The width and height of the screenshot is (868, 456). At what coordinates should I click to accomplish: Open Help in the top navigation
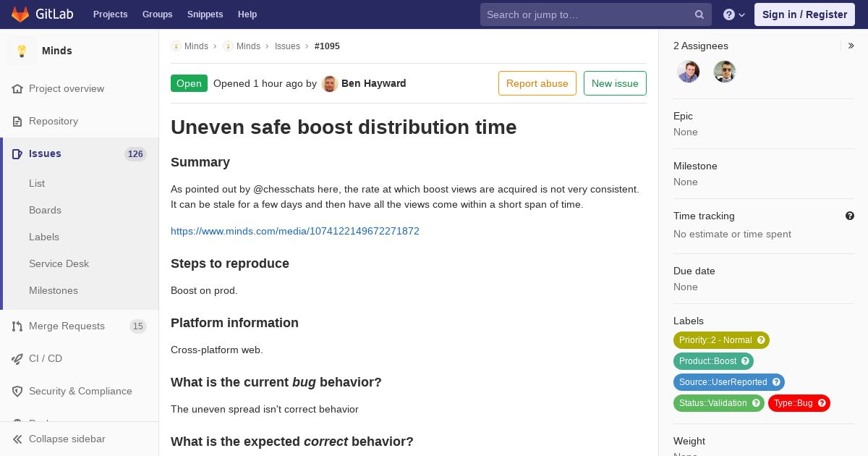pos(247,14)
